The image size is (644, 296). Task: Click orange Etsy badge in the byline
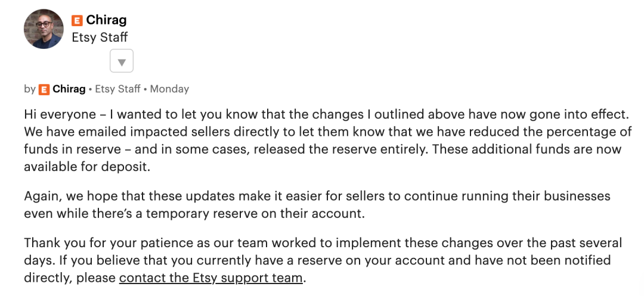[44, 89]
